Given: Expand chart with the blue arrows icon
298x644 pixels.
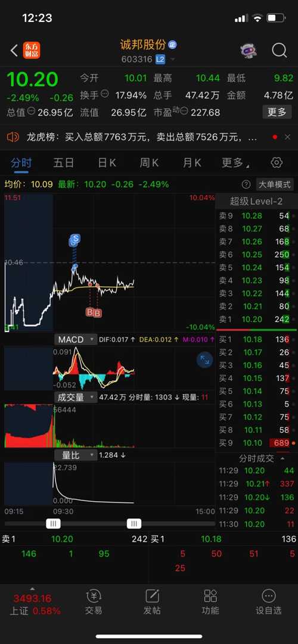Looking at the screenshot, I should pos(204,360).
